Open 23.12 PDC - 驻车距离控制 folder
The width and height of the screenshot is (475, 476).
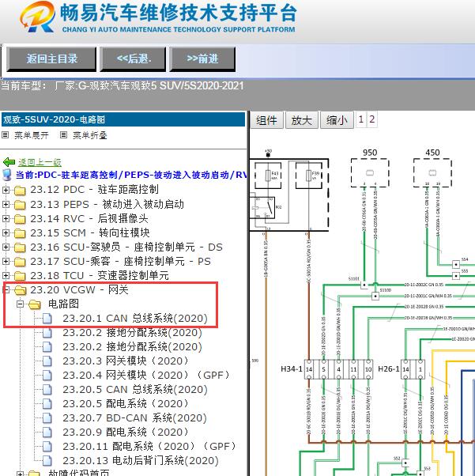pyautogui.click(x=94, y=190)
